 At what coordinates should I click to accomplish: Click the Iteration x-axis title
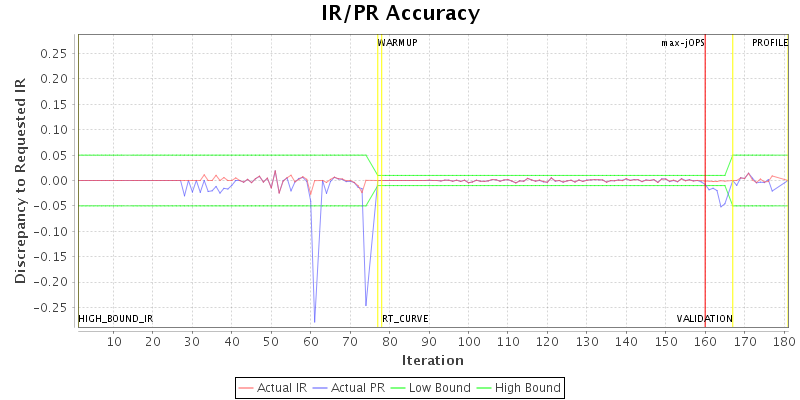(432, 360)
